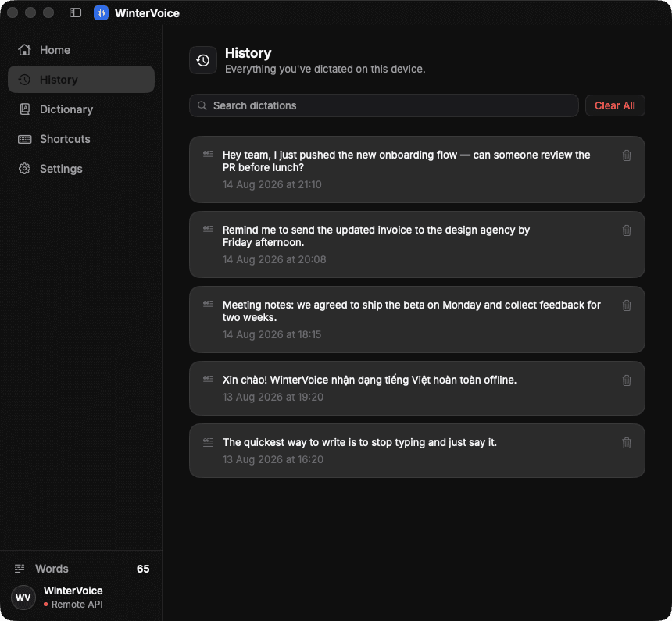Click the Dictionary book icon
This screenshot has width=672, height=621.
[x=25, y=109]
